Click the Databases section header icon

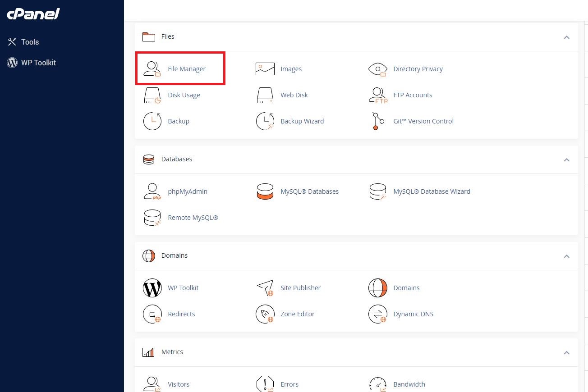click(x=149, y=160)
